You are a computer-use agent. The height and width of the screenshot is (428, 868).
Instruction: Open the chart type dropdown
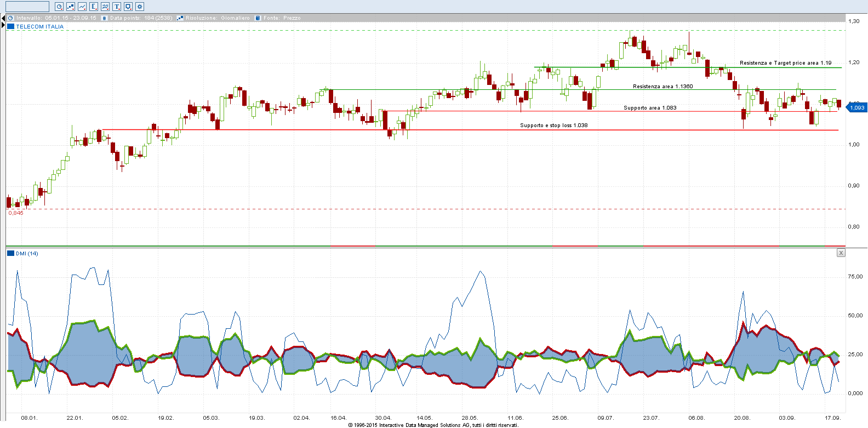pos(82,7)
